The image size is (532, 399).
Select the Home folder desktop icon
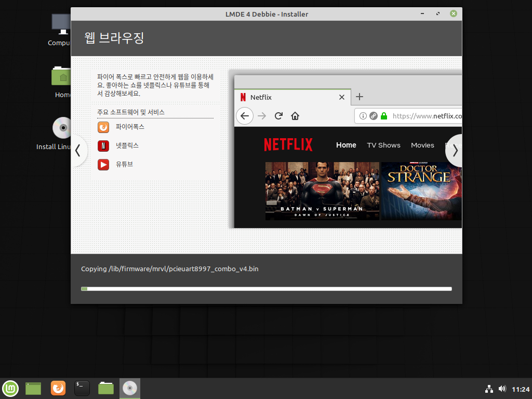coord(62,82)
